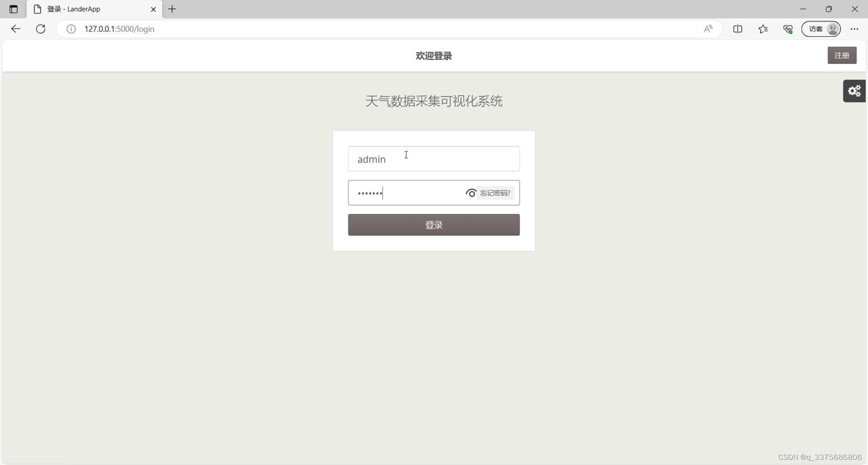
Task: Open the 访客 guest profile menu
Action: [821, 29]
